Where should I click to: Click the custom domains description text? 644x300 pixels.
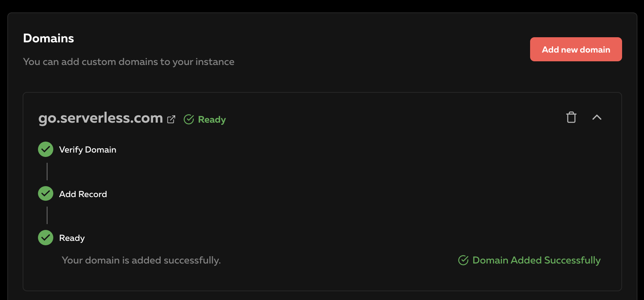[x=129, y=62]
